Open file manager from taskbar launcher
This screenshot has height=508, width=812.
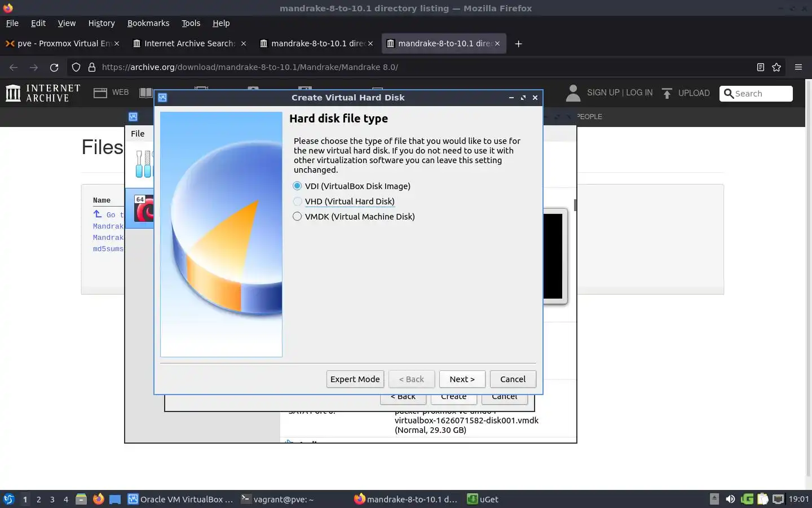[x=81, y=499]
